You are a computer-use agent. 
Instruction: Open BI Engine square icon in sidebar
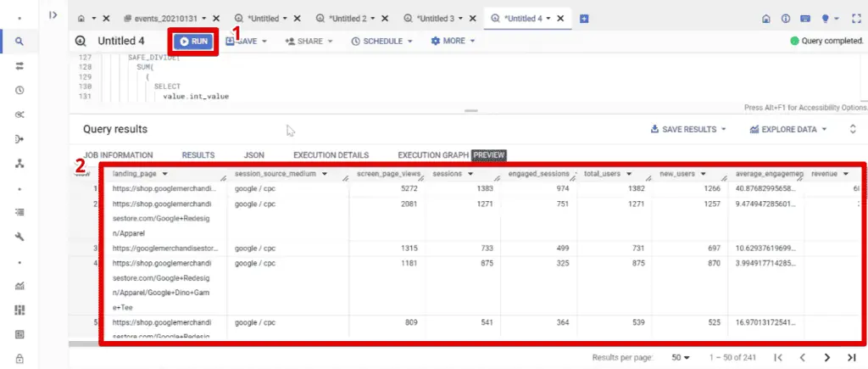click(x=19, y=335)
